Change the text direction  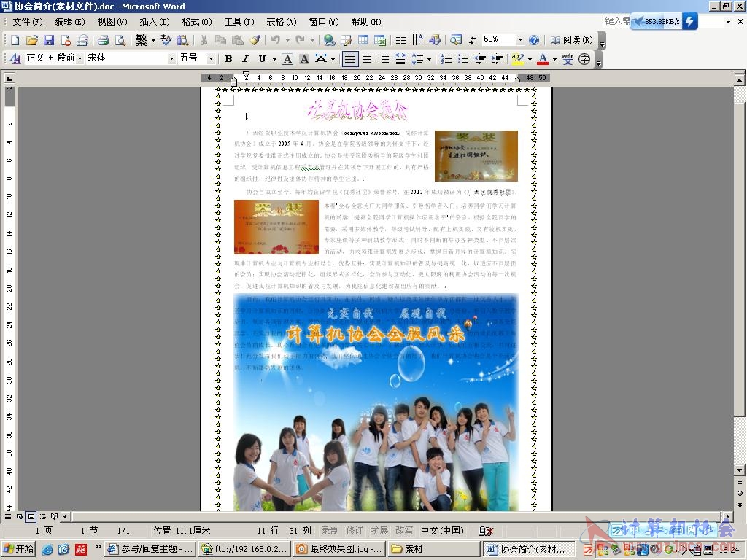[417, 41]
